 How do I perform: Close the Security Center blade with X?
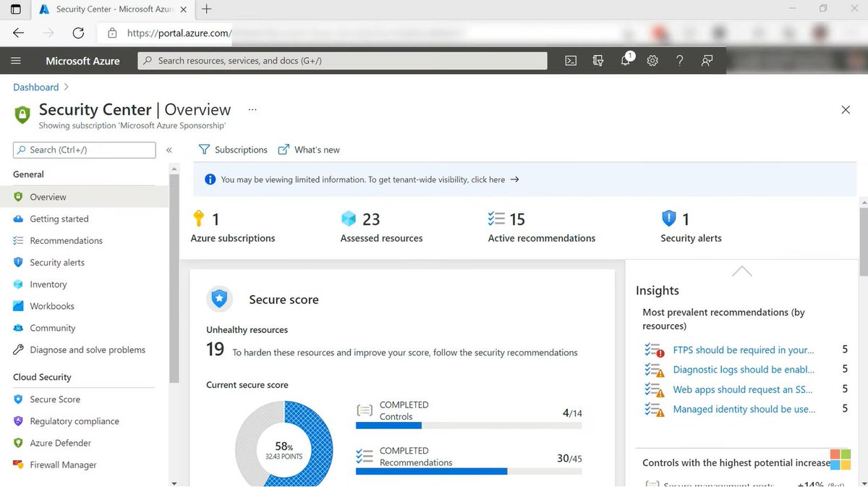coord(846,110)
